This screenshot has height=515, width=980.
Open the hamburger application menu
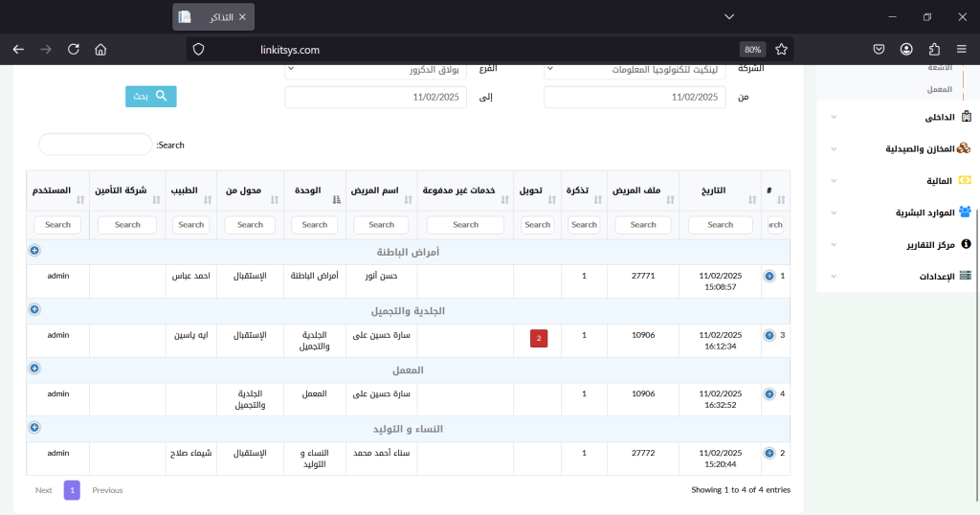click(962, 49)
